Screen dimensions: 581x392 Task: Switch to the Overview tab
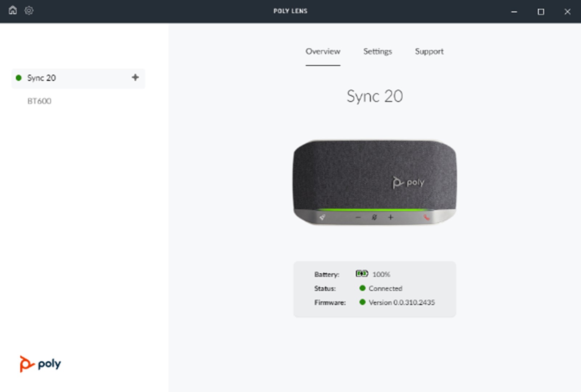tap(322, 52)
